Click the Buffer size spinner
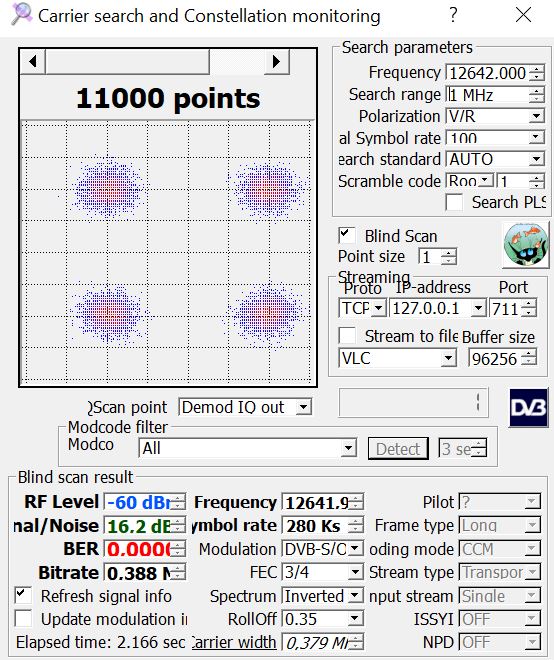Viewport: 554px width, 660px height. click(529, 358)
